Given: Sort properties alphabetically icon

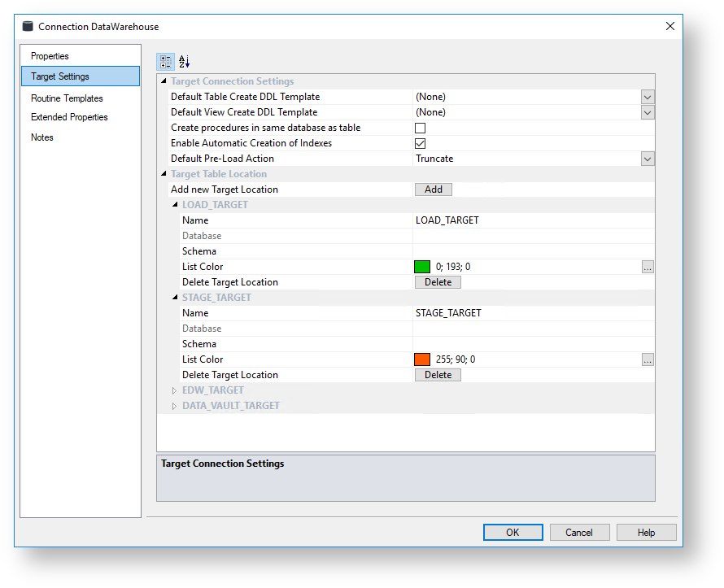Looking at the screenshot, I should click(x=184, y=61).
